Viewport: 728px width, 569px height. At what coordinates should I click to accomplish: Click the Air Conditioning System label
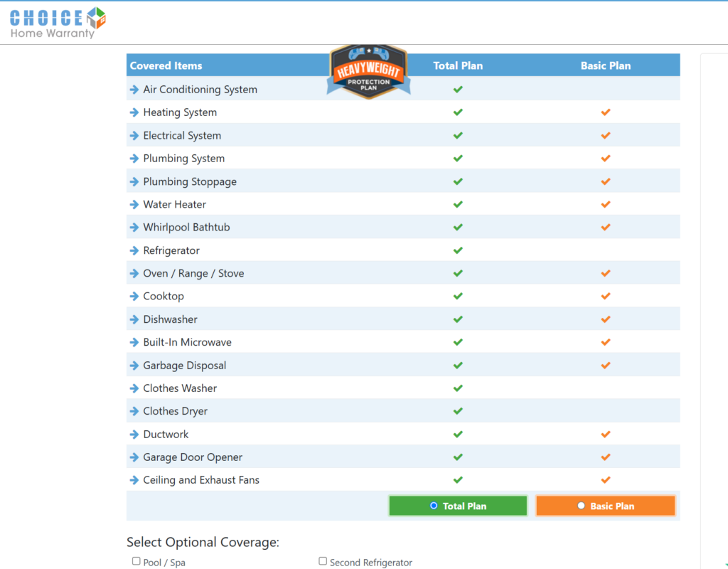200,89
